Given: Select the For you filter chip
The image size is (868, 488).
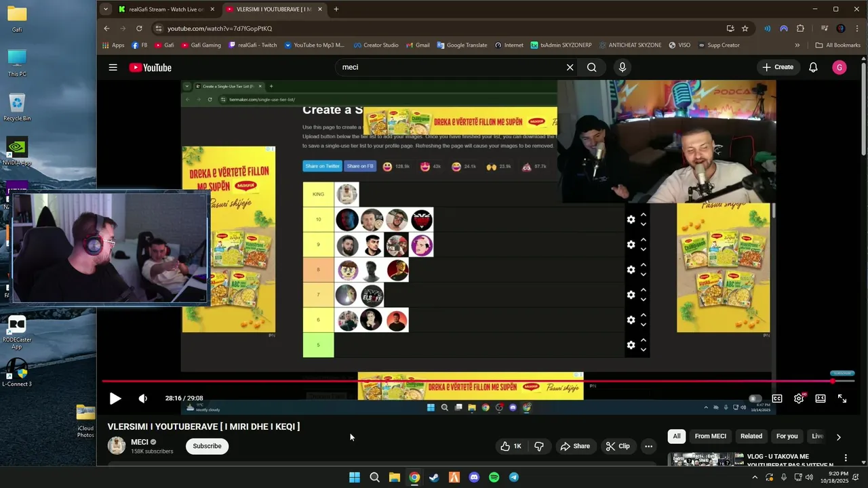Looking at the screenshot, I should coord(787,436).
